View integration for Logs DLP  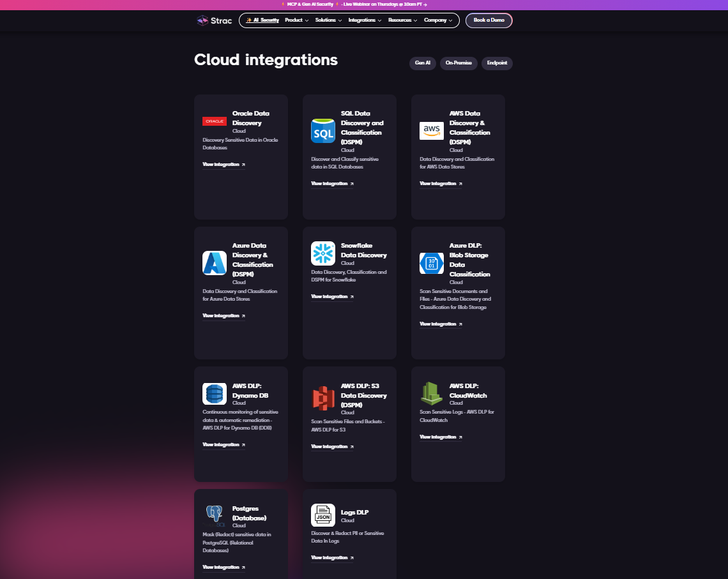333,558
